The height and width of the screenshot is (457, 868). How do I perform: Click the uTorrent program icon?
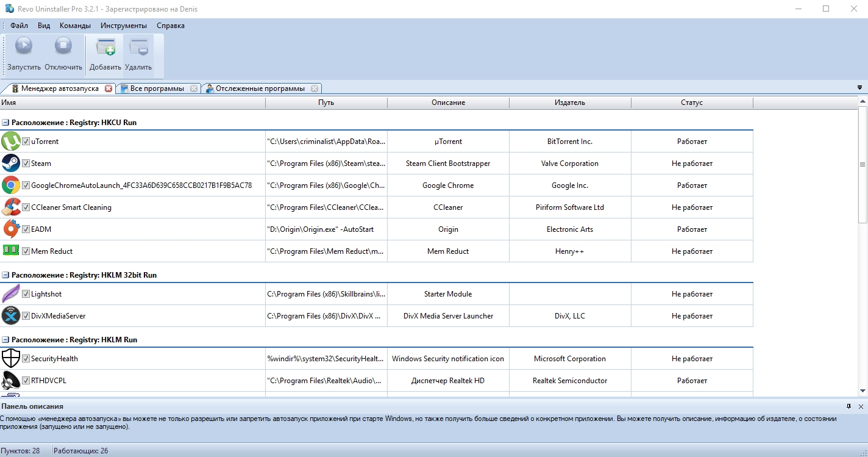coord(11,142)
